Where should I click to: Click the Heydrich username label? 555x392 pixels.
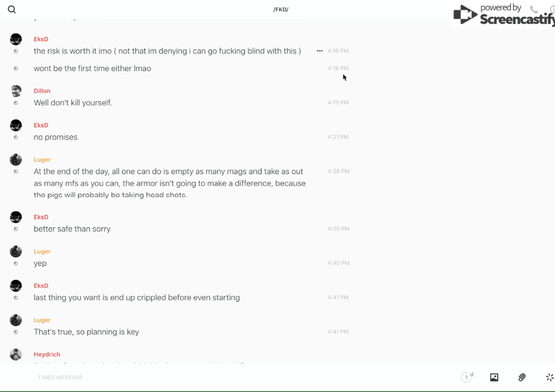(x=47, y=354)
